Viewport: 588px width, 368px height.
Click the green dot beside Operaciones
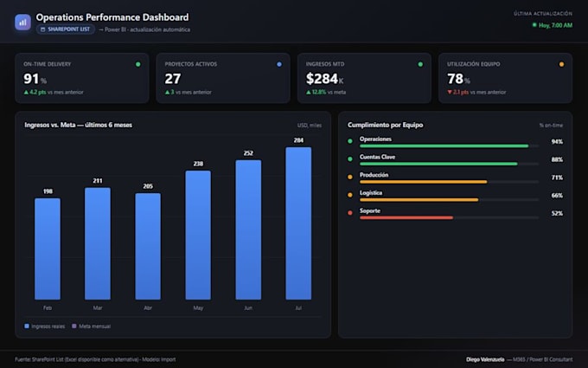[x=350, y=141]
